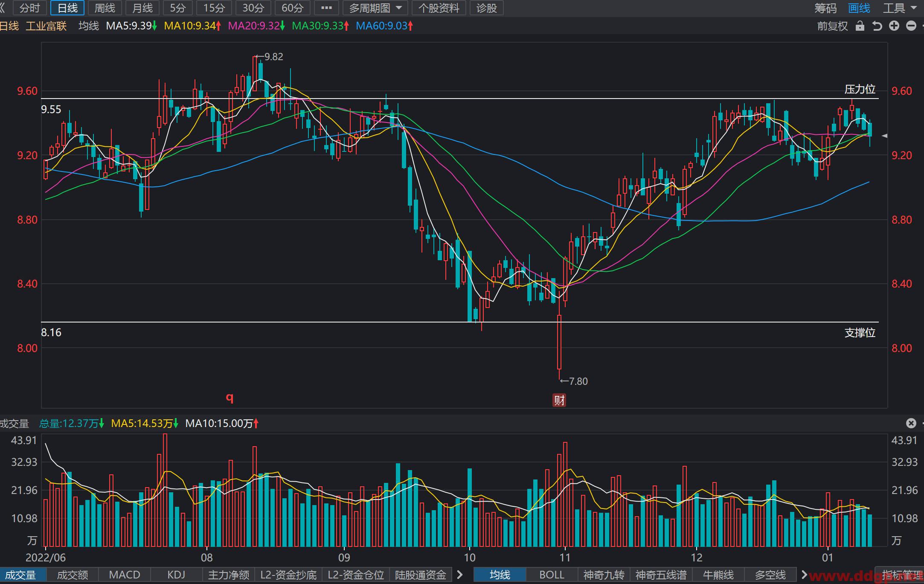
Task: Click the MA5:9.39 moving average label
Action: pyautogui.click(x=131, y=26)
